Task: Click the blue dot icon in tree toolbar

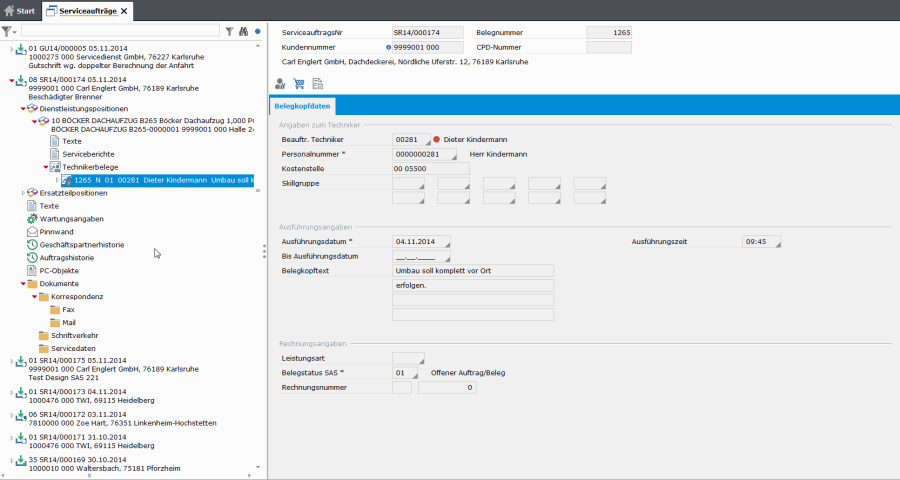Action: [257, 32]
